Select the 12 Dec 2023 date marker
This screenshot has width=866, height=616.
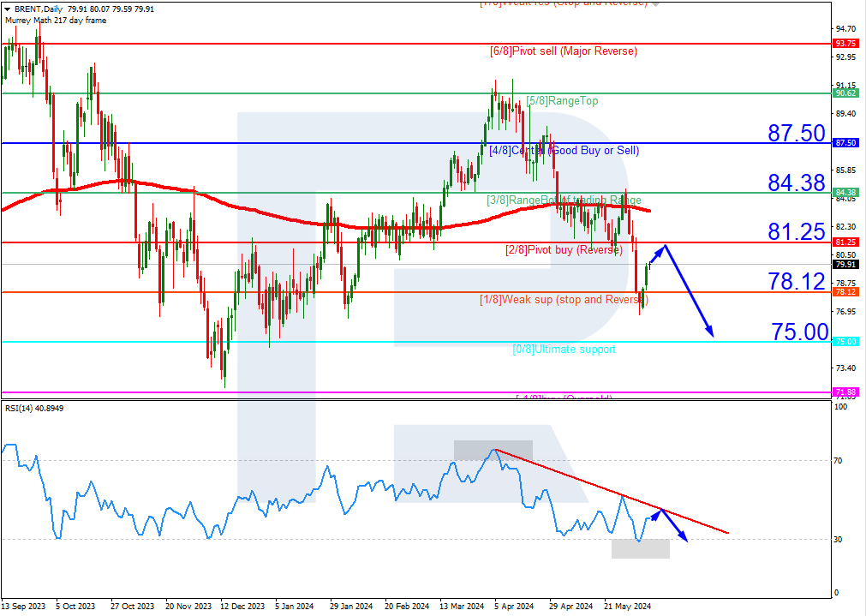click(242, 606)
